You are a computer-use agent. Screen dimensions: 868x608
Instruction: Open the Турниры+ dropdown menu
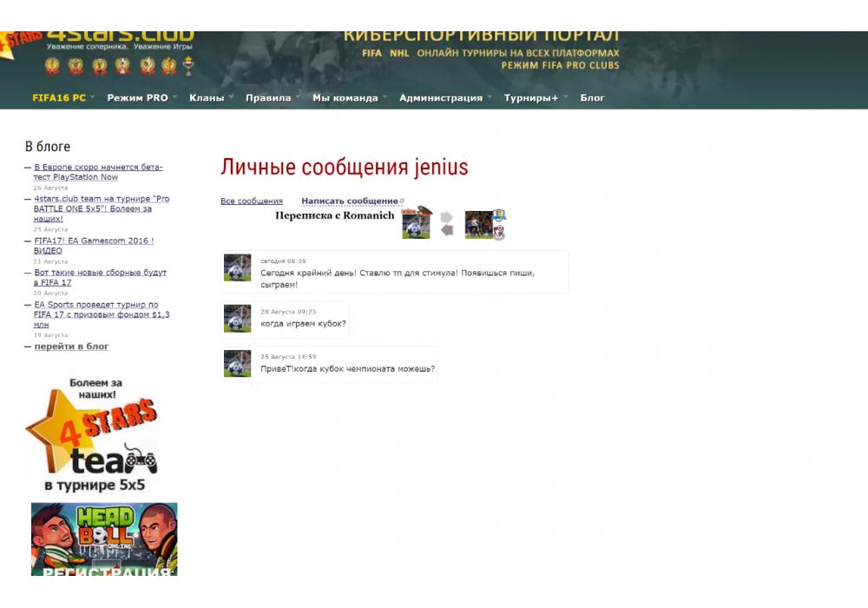531,97
